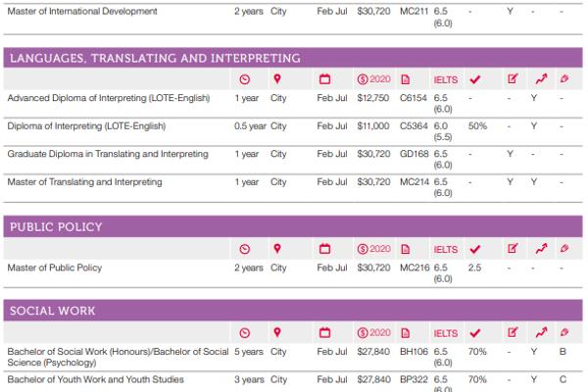
Task: Click the edit square icon in Languages header
Action: [x=512, y=79]
